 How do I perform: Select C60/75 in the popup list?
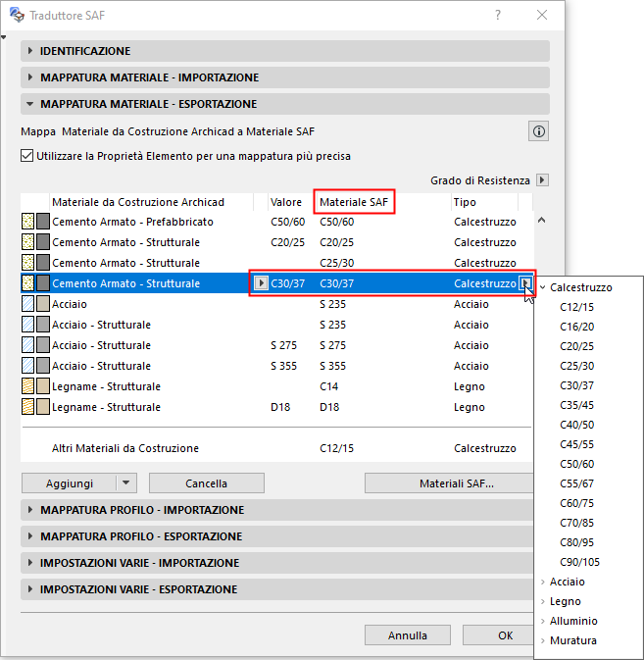(x=576, y=503)
